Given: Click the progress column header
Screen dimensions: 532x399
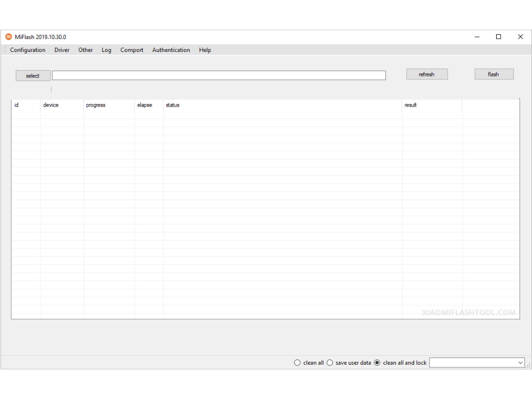Looking at the screenshot, I should 96,105.
